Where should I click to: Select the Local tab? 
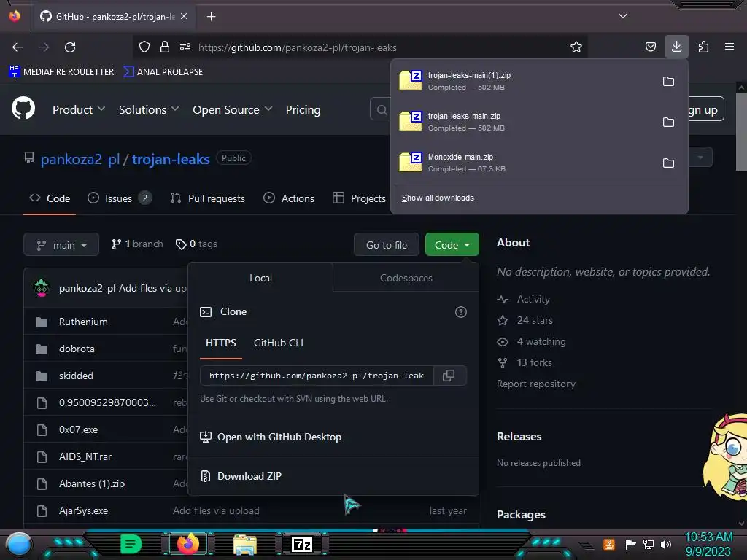pos(260,278)
